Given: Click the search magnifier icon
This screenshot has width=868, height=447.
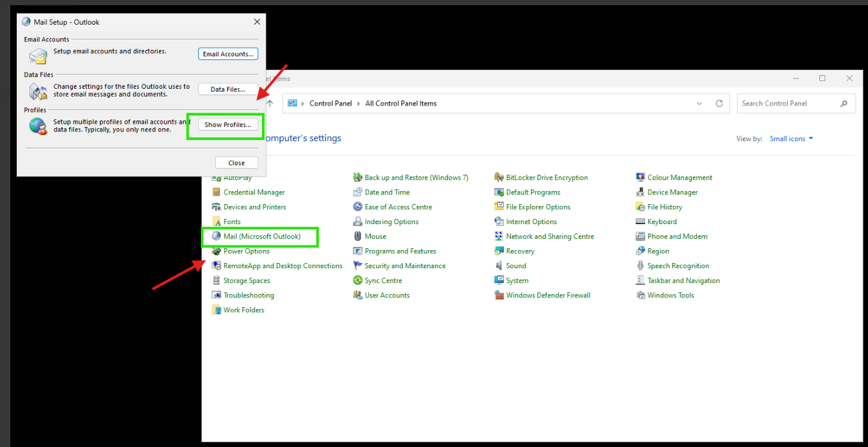Looking at the screenshot, I should click(x=843, y=104).
